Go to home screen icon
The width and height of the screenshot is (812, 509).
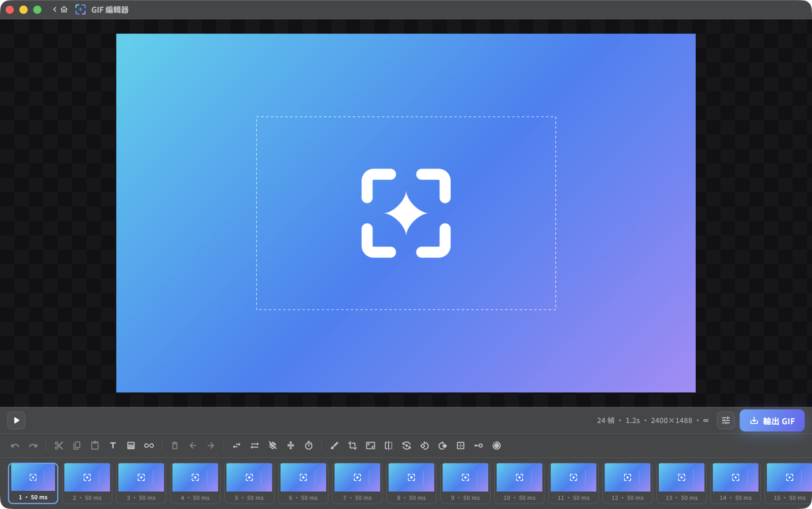(x=64, y=10)
